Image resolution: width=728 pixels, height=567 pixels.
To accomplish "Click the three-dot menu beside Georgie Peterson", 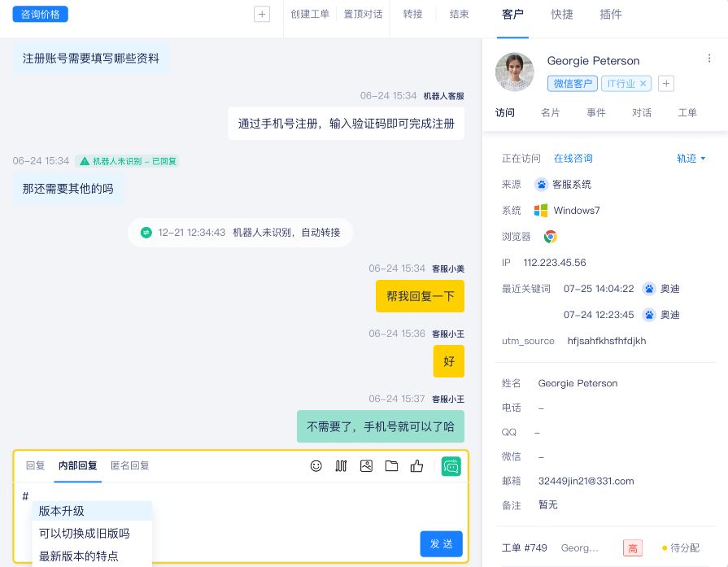I will [709, 58].
